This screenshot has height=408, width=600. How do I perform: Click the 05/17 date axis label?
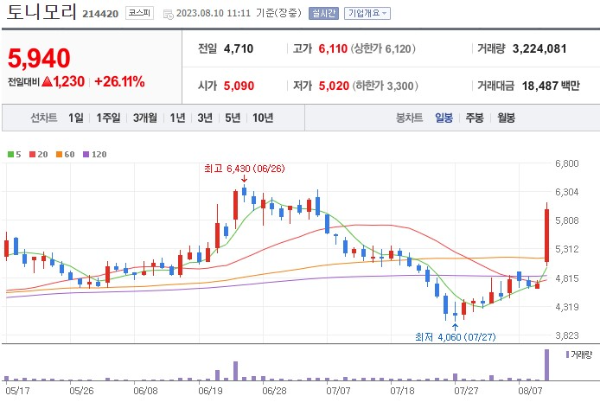coord(17,391)
